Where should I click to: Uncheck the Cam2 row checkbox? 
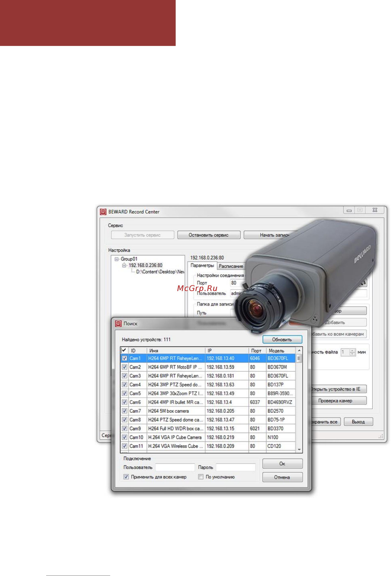pos(124,367)
